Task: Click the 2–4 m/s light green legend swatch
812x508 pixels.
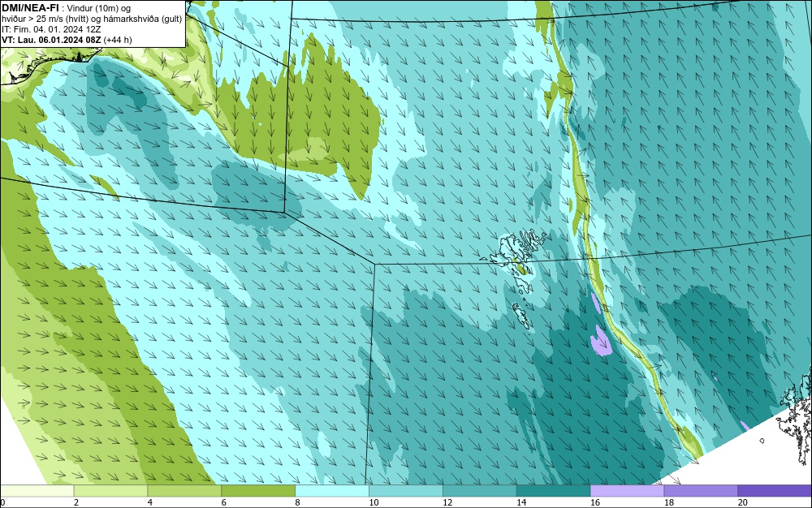Action: click(110, 490)
